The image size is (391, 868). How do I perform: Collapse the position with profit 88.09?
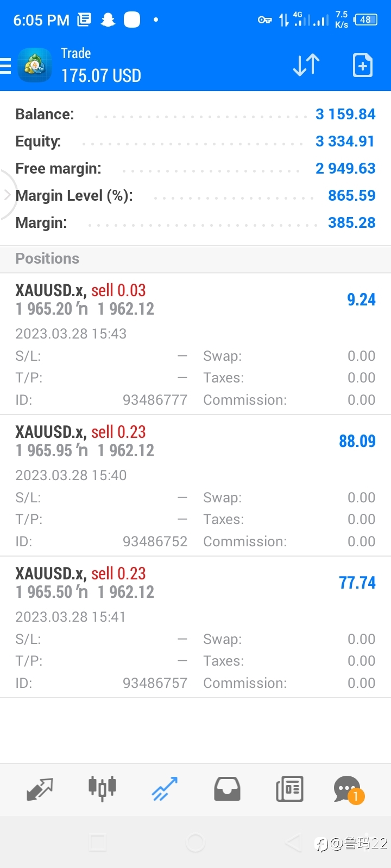195,486
